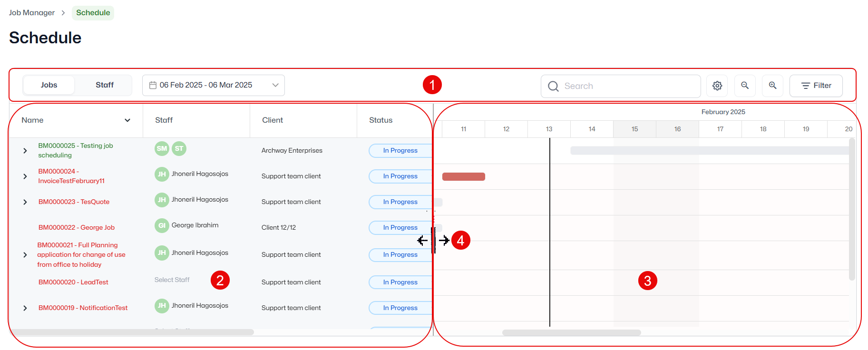Screen dimensions: 868x350
Task: Click day 15 in timeline header
Action: click(634, 129)
